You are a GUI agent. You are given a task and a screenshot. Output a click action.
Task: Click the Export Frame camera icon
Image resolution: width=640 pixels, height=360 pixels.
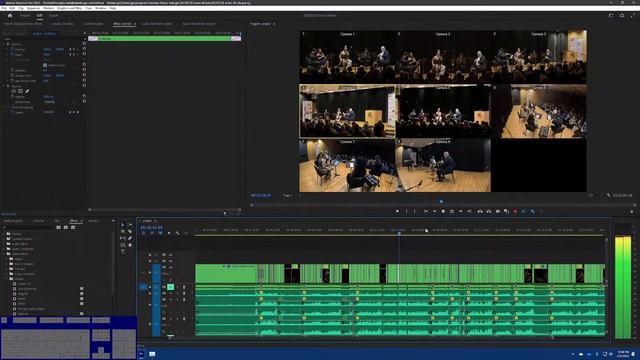pos(498,211)
